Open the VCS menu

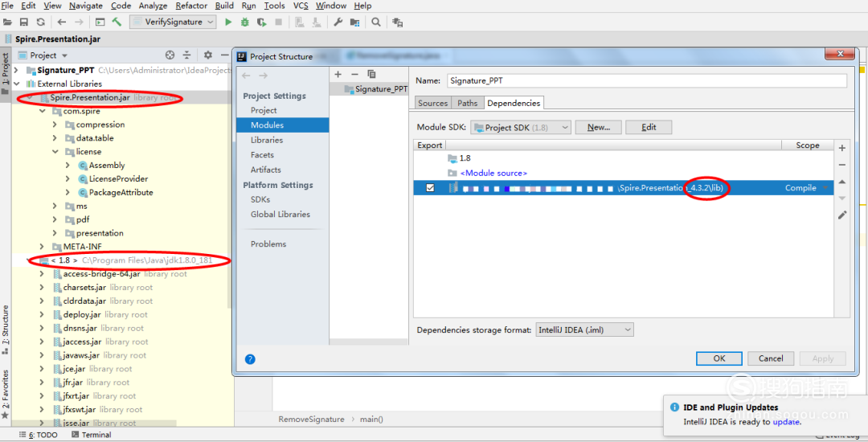(301, 6)
